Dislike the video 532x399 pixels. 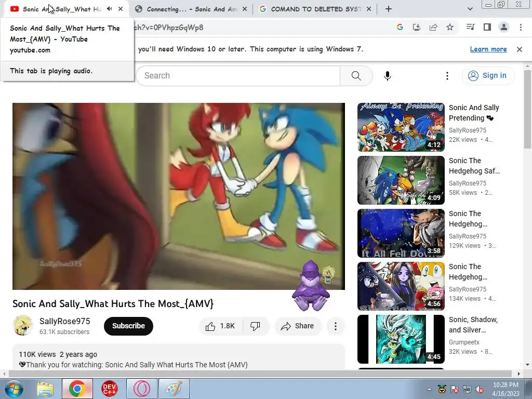click(255, 326)
